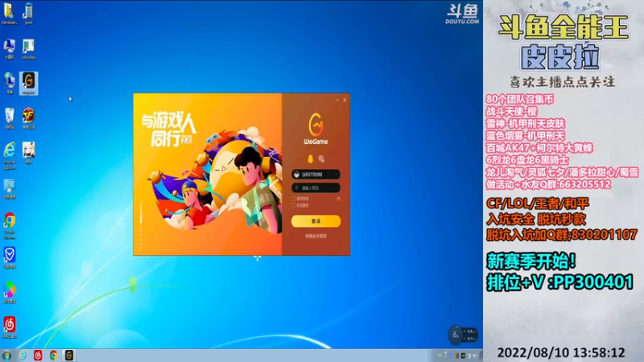Select the Google Chrome desktop shortcut

(10, 226)
